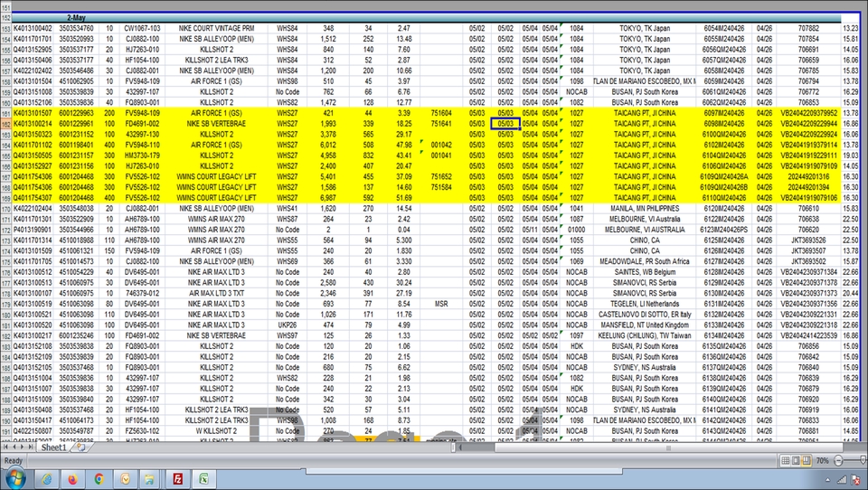The image size is (868, 490).
Task: Open Google Chrome from the taskbar
Action: coord(99,479)
